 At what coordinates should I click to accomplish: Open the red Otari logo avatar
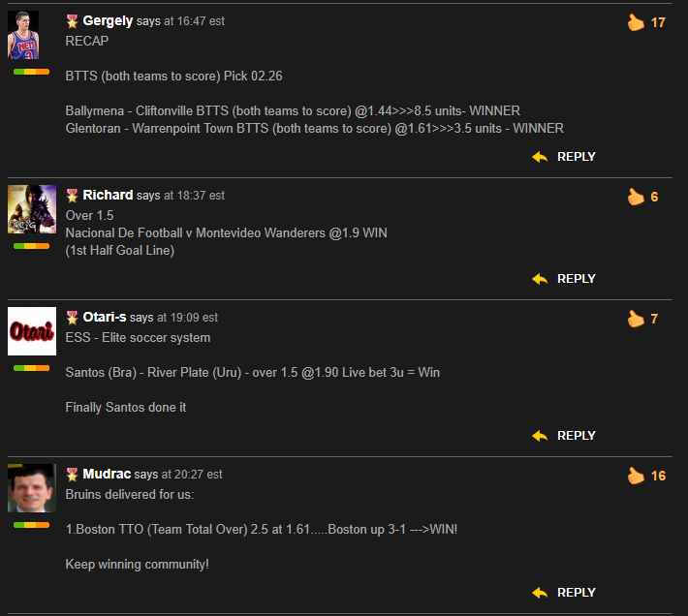pos(32,331)
